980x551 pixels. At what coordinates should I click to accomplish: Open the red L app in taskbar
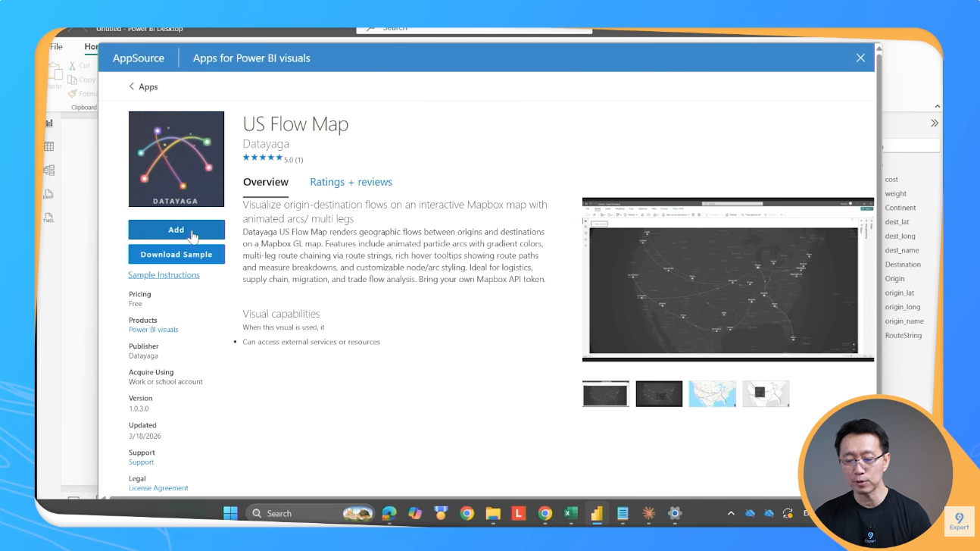[x=519, y=513]
